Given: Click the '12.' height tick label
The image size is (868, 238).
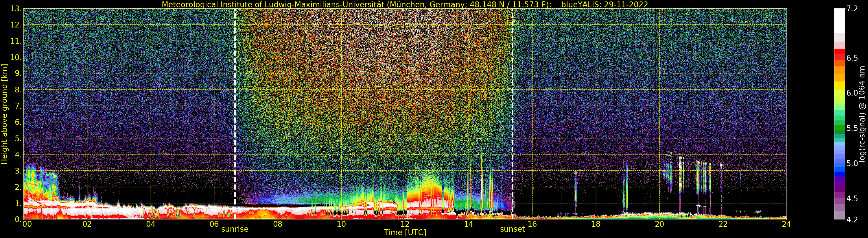Looking at the screenshot, I should coord(16,25).
